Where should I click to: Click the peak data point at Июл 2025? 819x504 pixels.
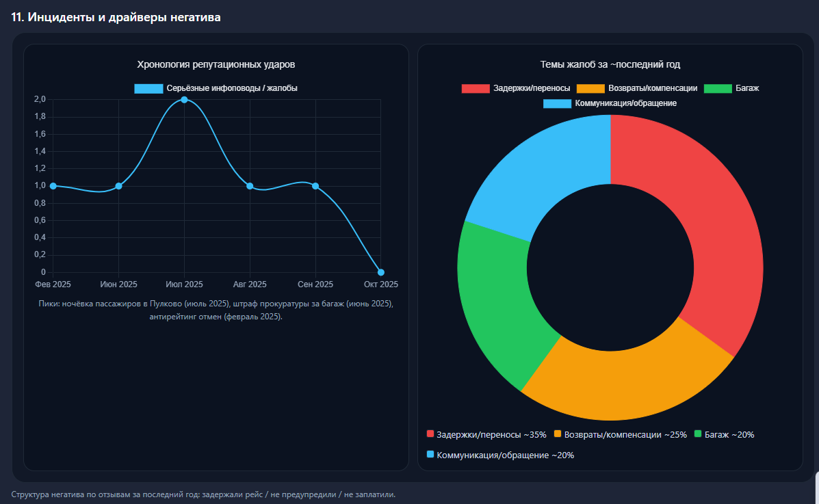(x=185, y=99)
